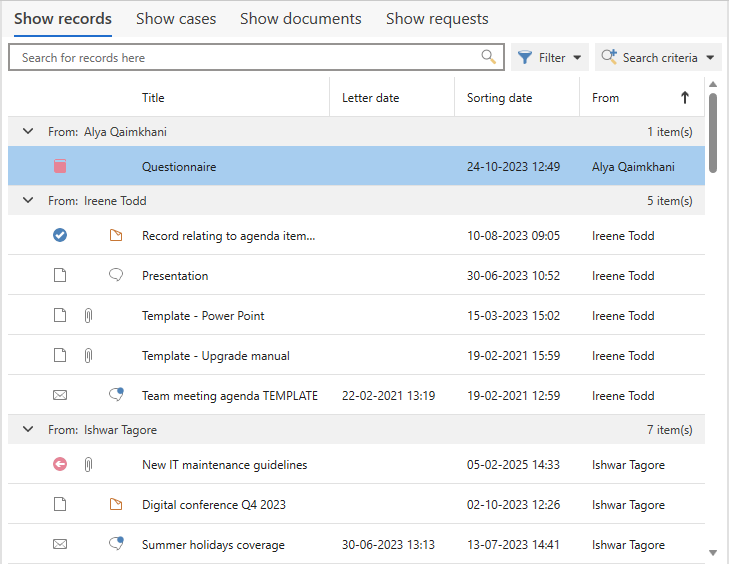
Task: Open the Search criteria dropdown
Action: pos(659,58)
